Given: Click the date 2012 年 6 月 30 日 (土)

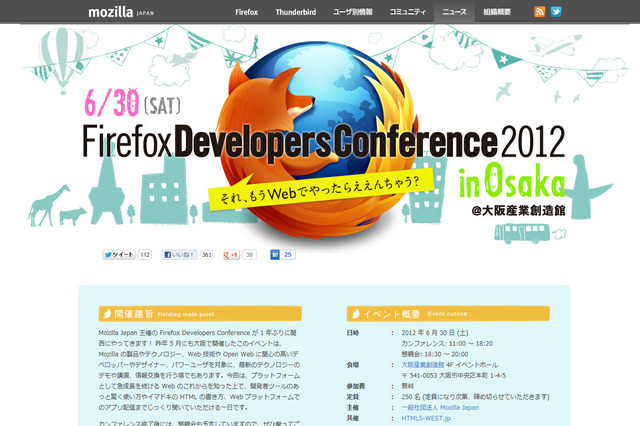Looking at the screenshot, I should (x=435, y=333).
